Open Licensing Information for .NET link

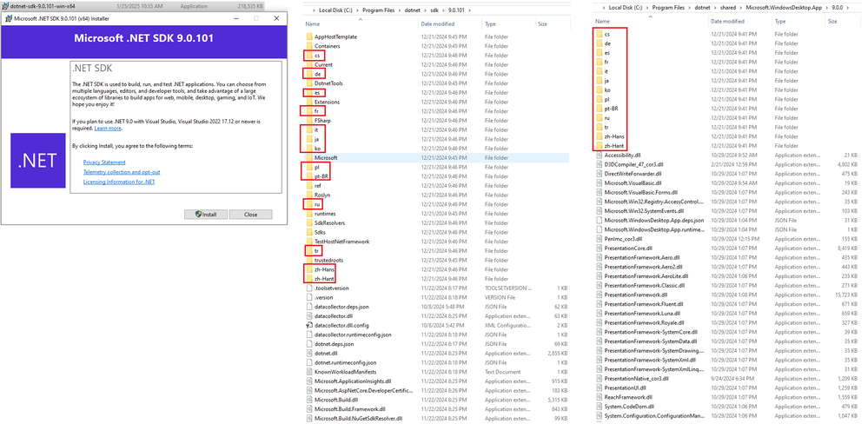(119, 182)
